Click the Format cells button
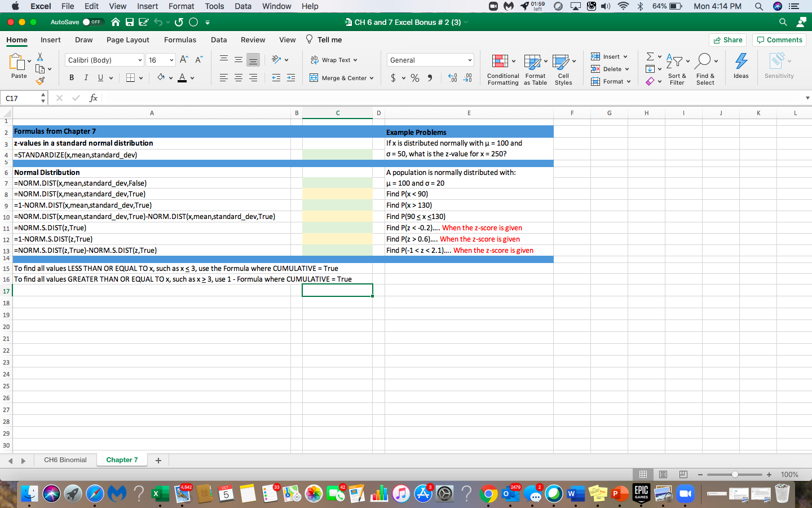Viewport: 812px width, 508px height. 610,81
